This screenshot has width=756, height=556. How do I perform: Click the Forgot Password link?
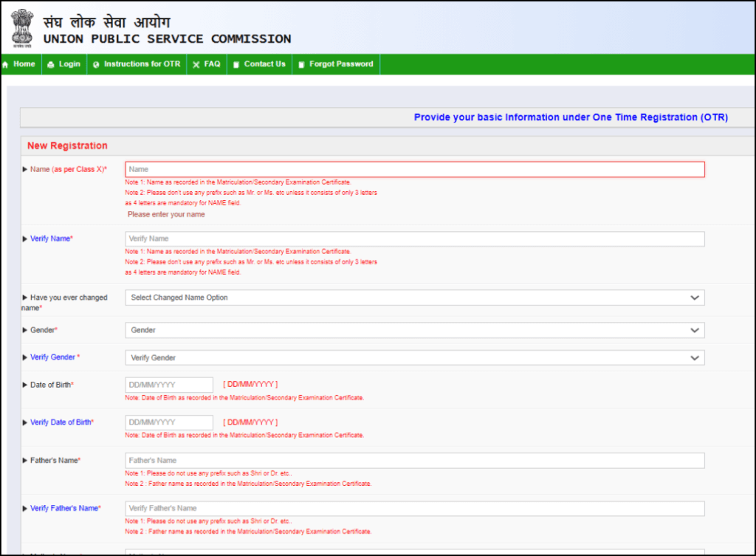tap(336, 64)
